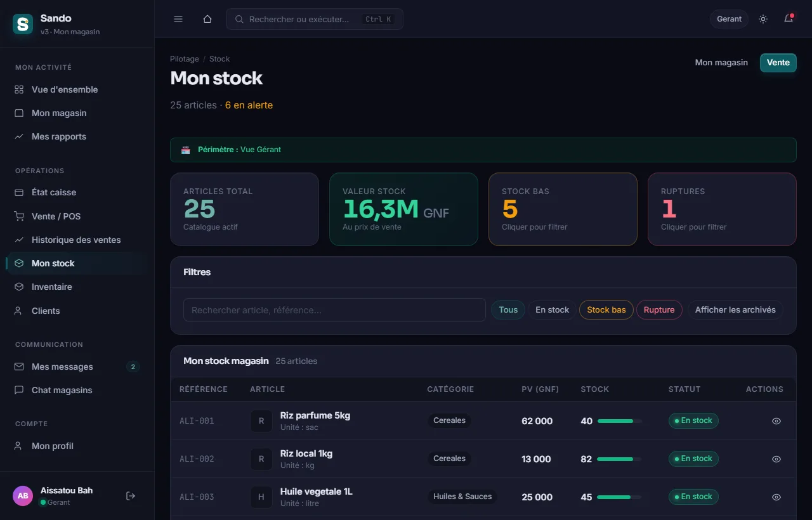Click Pilotage in the breadcrumb
This screenshot has width=812, height=520.
(185, 59)
